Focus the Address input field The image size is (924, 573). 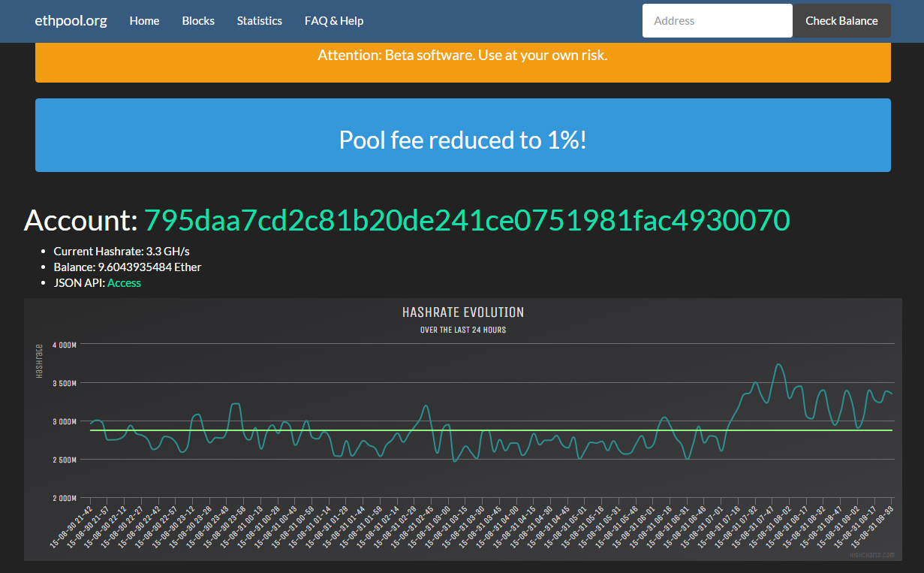tap(717, 21)
